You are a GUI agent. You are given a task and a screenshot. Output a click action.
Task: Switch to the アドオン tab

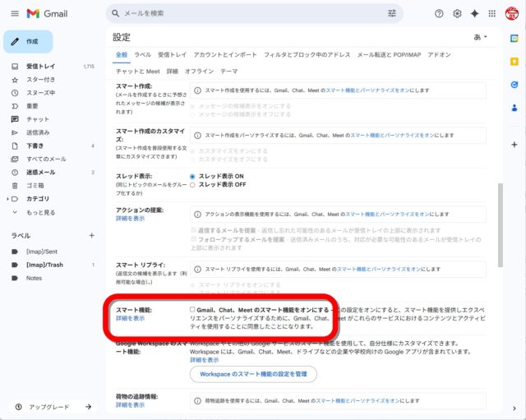439,55
